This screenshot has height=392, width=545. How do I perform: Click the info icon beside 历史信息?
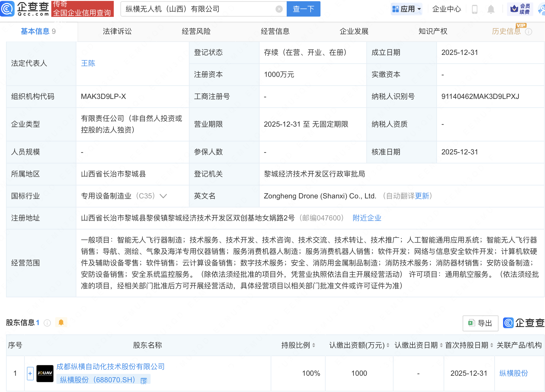528,32
